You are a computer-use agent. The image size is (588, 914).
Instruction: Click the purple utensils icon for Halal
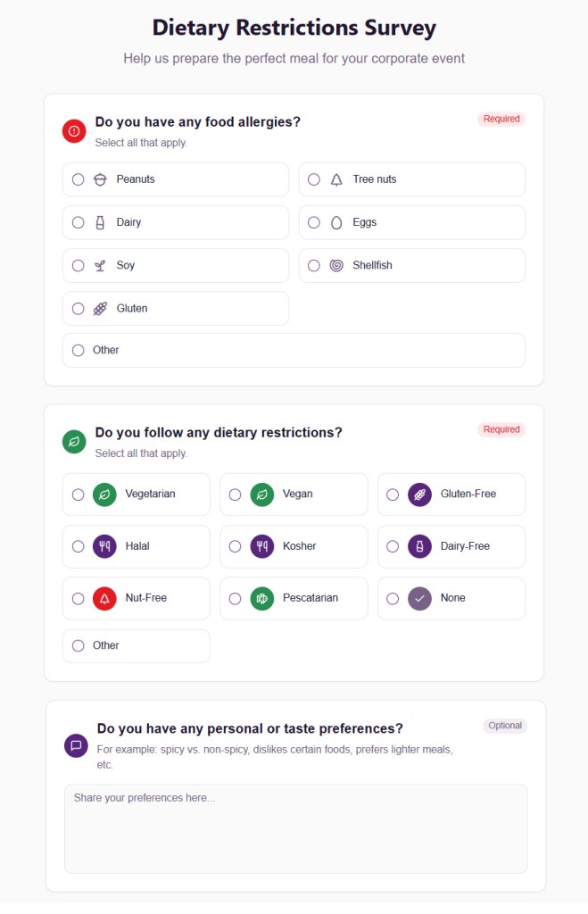pos(104,546)
